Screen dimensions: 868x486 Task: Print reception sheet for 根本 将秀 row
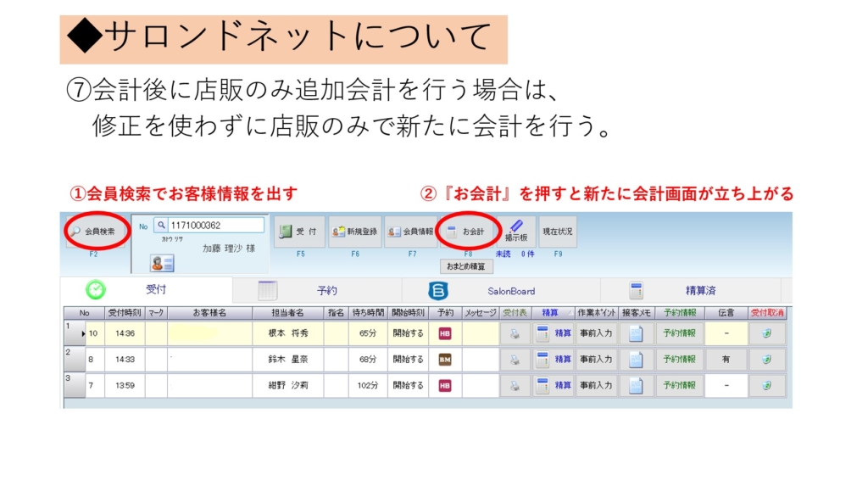(x=515, y=333)
